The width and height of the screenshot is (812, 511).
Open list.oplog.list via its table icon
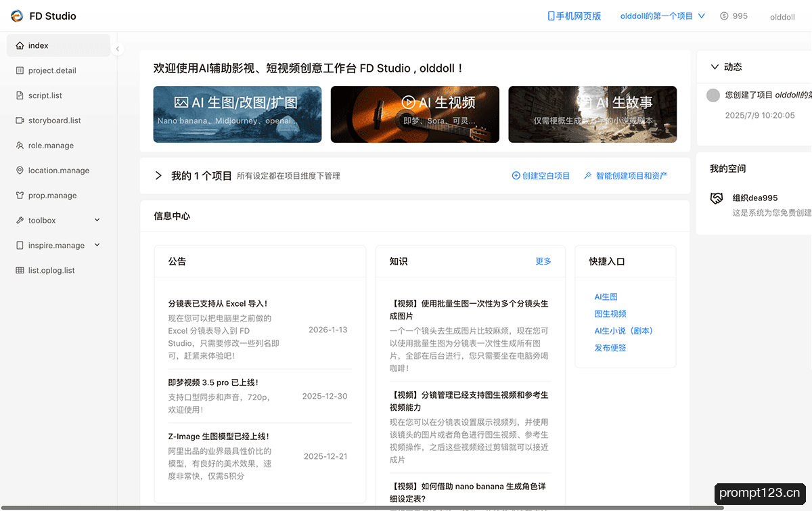coord(20,271)
